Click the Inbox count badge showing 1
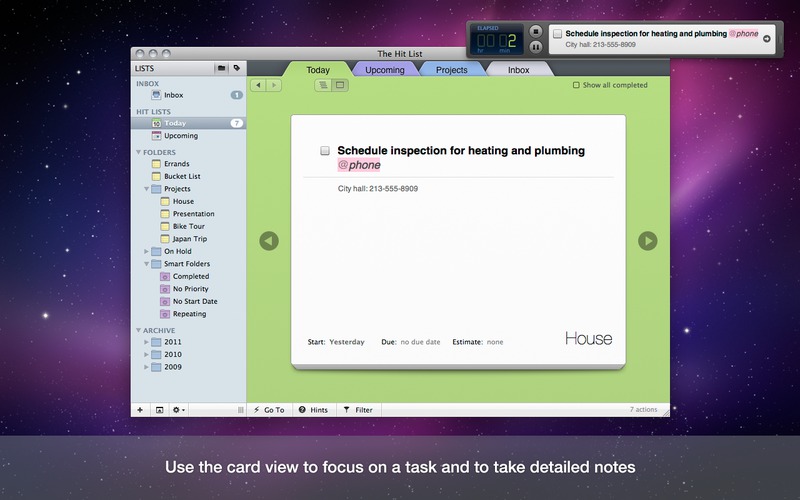The height and width of the screenshot is (500, 800). coord(236,95)
